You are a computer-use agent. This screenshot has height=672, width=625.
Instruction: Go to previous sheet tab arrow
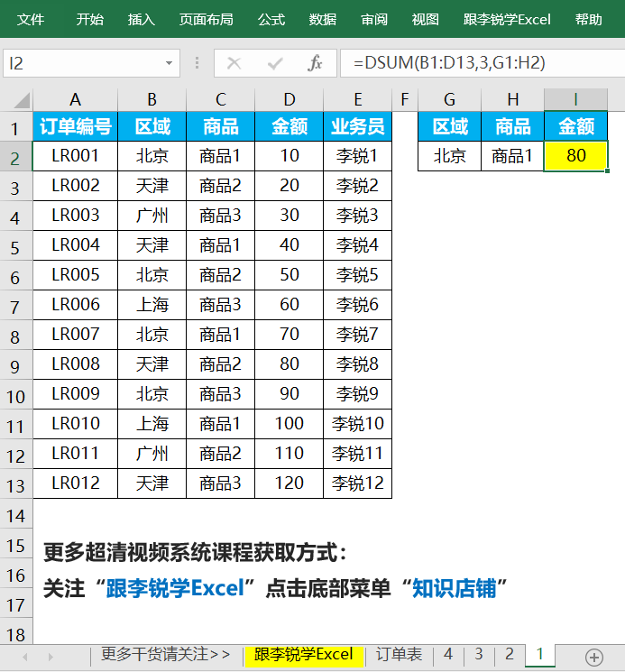point(25,657)
